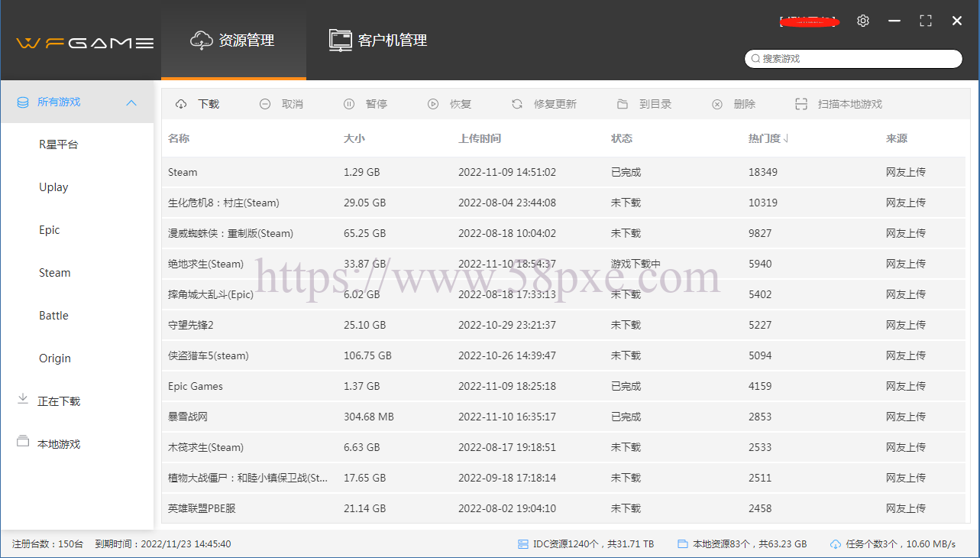Click the 上传时间 column header

[x=480, y=138]
